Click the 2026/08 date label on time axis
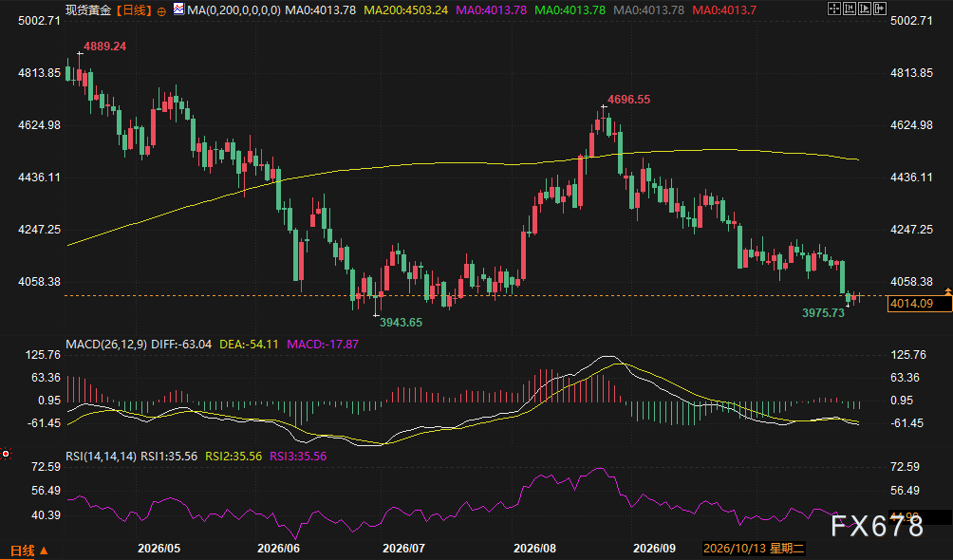 click(x=534, y=549)
